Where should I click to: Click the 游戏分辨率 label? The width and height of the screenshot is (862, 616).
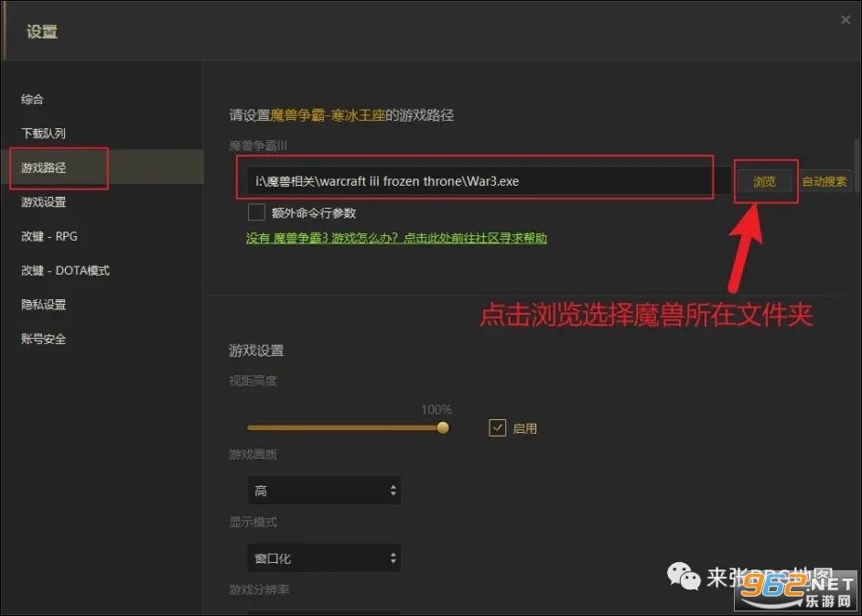[x=259, y=589]
